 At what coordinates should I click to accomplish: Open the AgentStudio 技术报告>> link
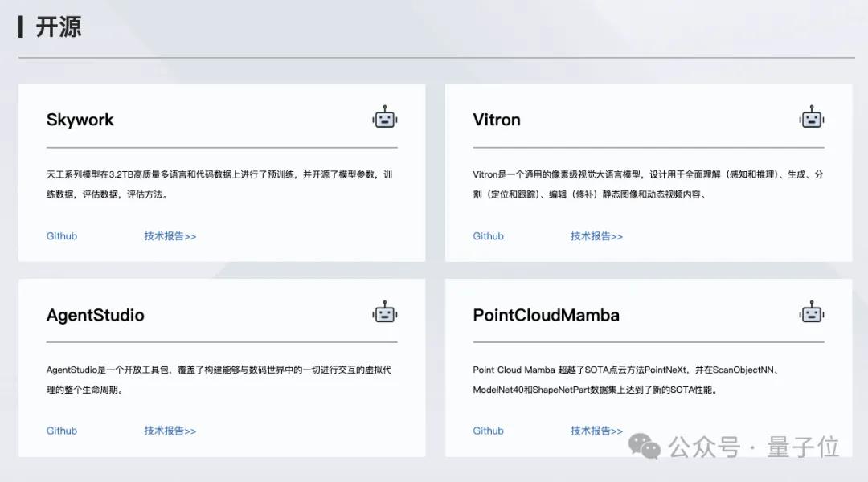point(170,431)
